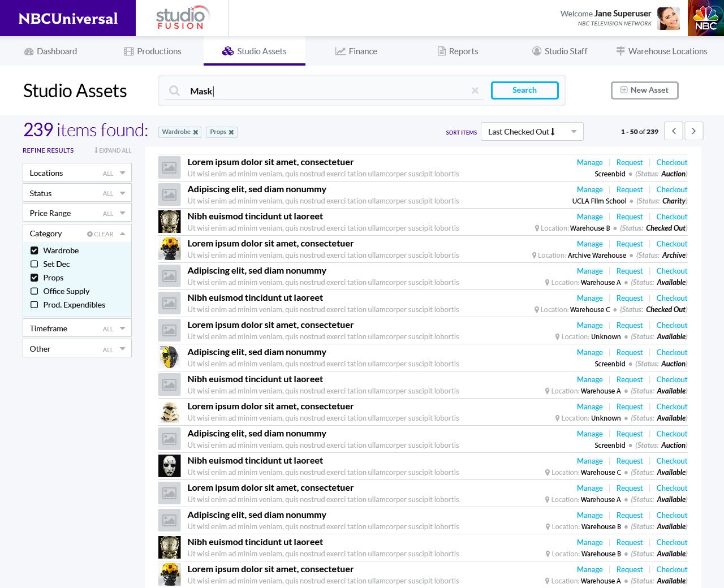Open the Dashboard tab

tap(51, 51)
